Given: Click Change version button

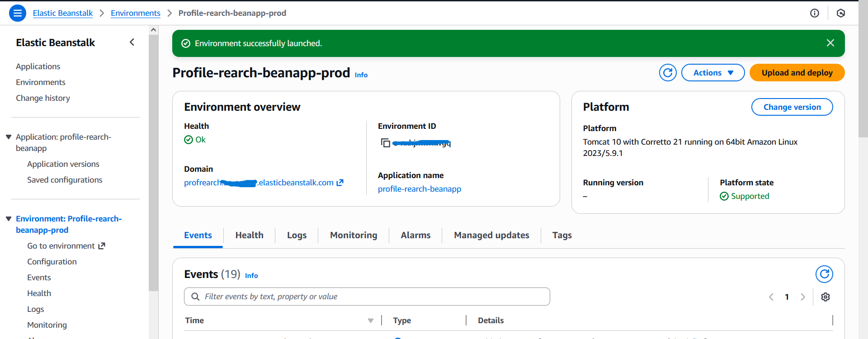Looking at the screenshot, I should pyautogui.click(x=792, y=107).
